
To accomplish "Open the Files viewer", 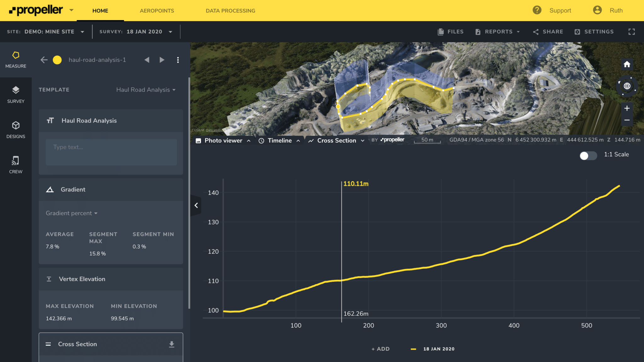I will pyautogui.click(x=451, y=31).
